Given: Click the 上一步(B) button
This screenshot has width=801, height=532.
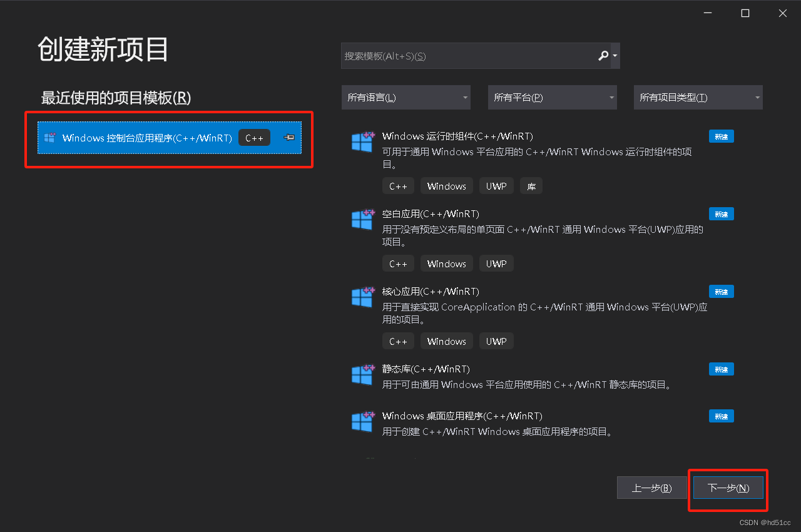Looking at the screenshot, I should tap(651, 488).
